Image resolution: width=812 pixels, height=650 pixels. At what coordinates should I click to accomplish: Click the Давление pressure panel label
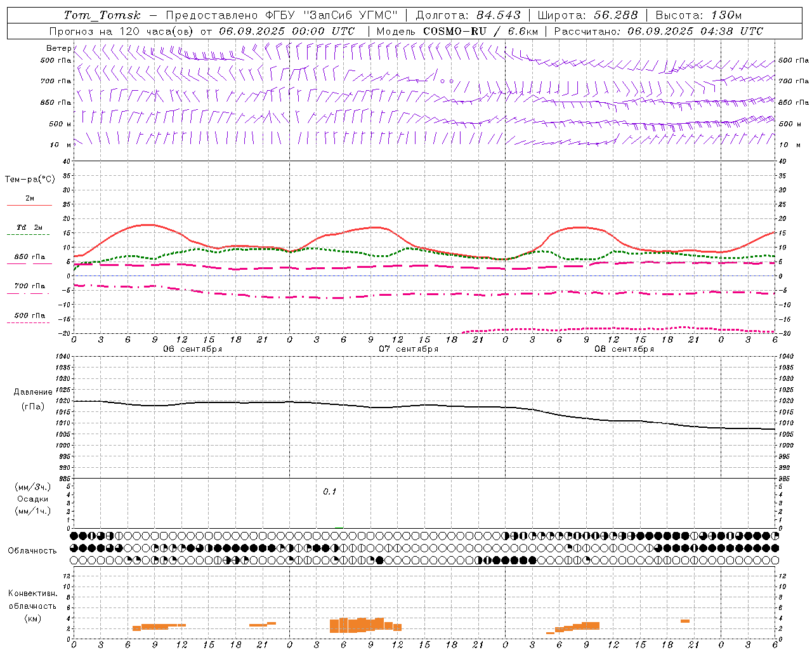tap(33, 392)
